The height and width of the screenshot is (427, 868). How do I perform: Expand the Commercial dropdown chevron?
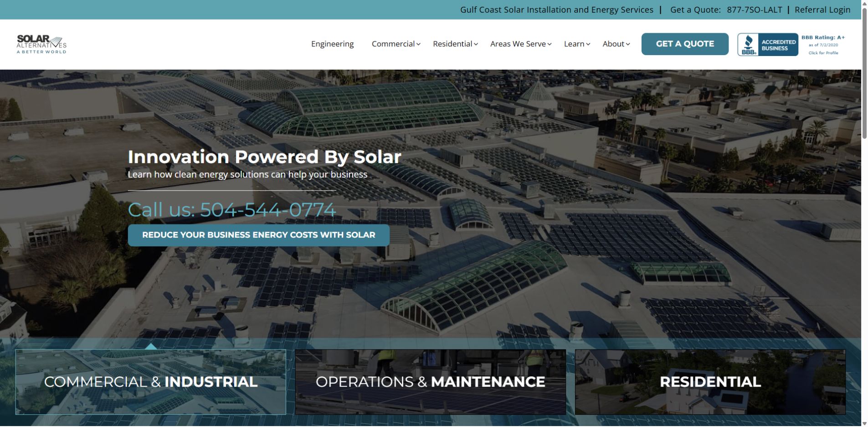[x=418, y=44]
